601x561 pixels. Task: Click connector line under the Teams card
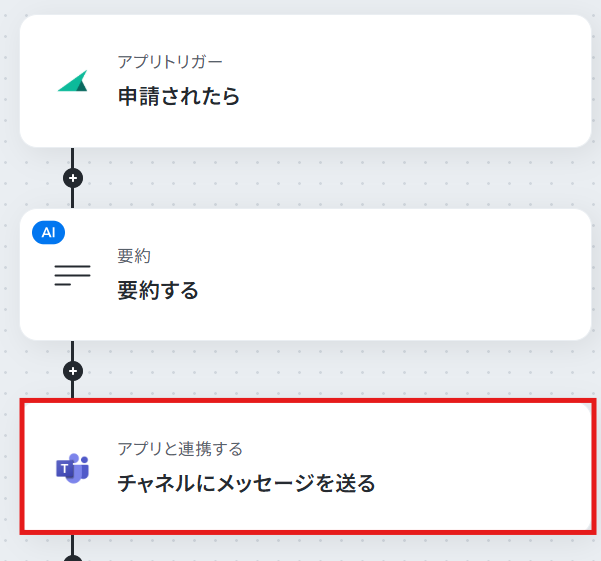[72, 544]
